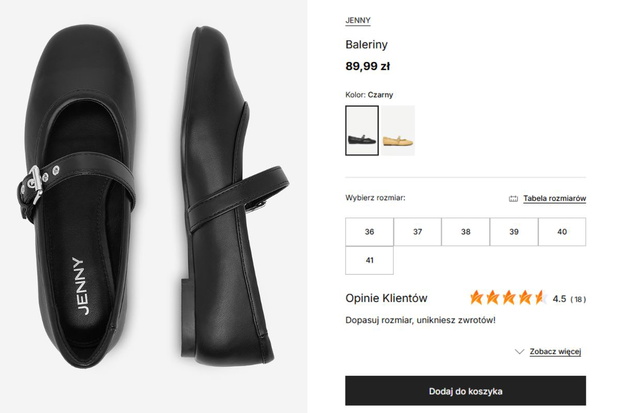Select size 37
This screenshot has height=413, width=620.
coord(418,231)
